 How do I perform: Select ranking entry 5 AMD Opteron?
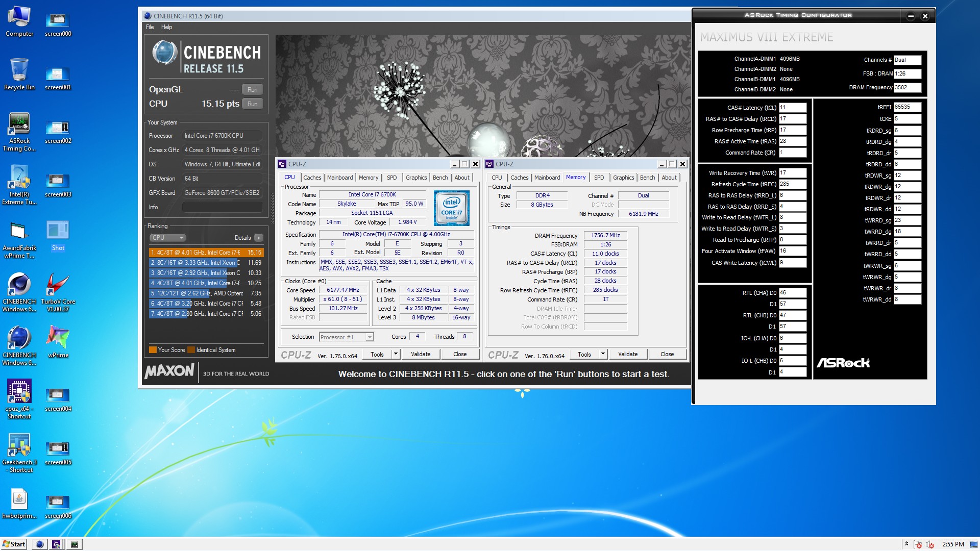(x=206, y=293)
